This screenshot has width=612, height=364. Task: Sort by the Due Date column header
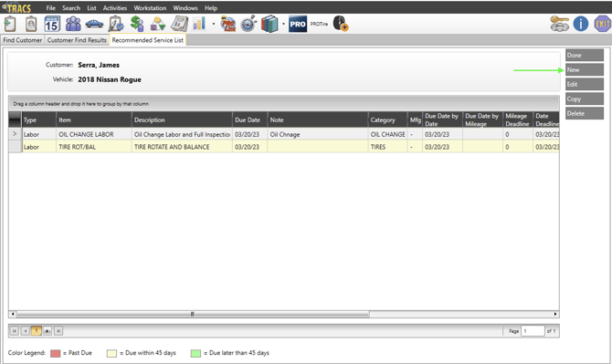[x=249, y=120]
